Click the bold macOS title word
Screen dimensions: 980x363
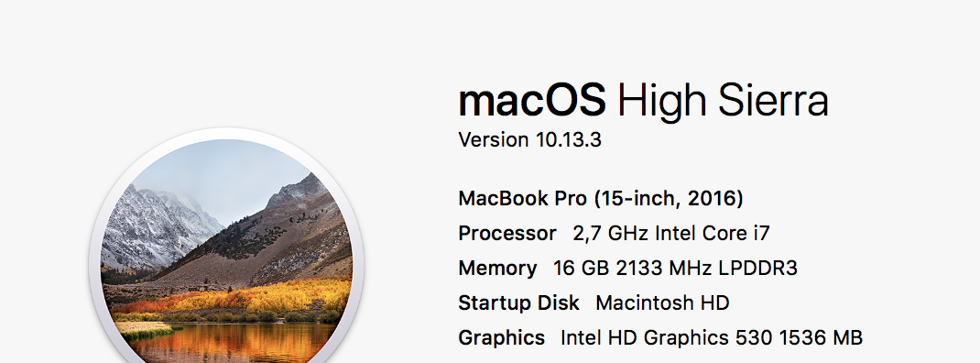532,100
